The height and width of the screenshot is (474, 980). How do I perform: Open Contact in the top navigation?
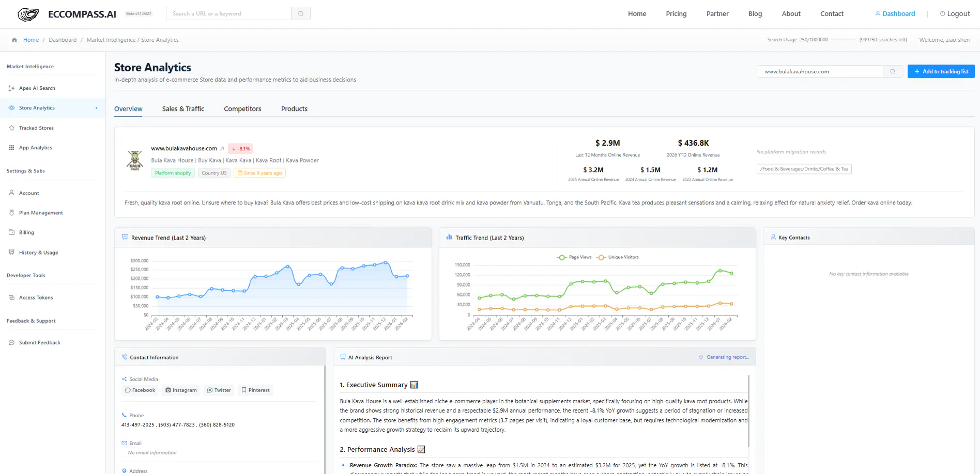click(x=832, y=14)
